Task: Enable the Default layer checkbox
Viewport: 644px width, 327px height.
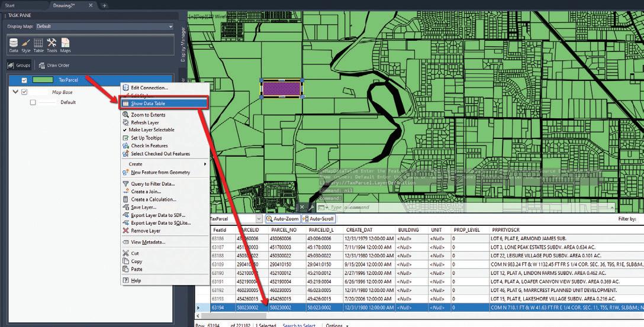Action: tap(33, 102)
